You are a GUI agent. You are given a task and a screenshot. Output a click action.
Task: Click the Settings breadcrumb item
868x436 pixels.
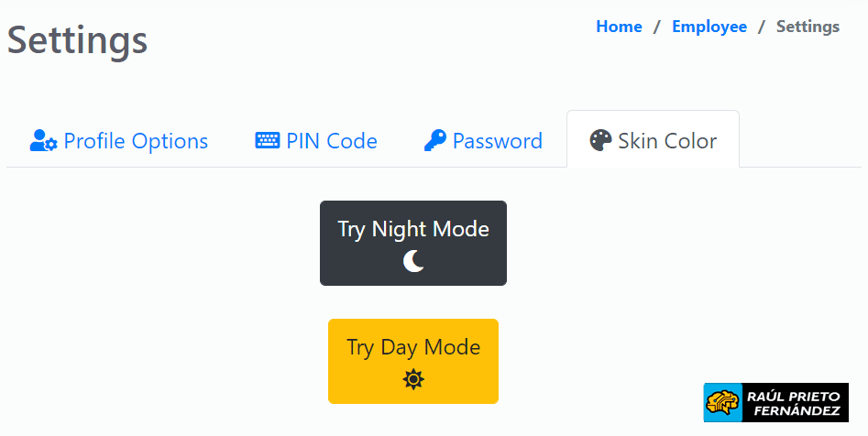[x=808, y=27]
